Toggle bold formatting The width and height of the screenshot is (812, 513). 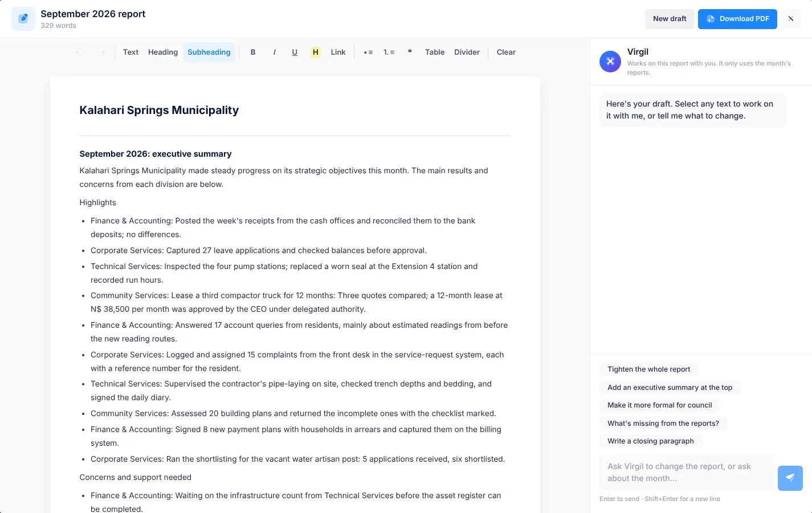coord(253,52)
